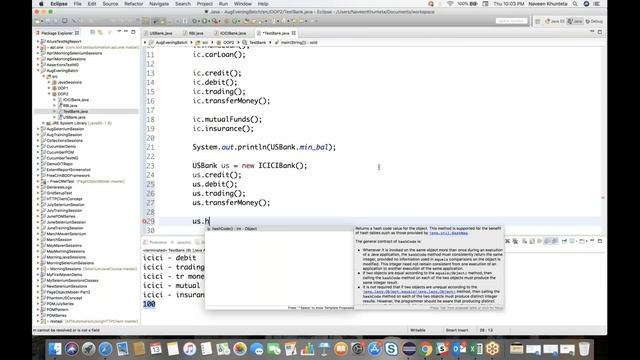Screen dimensions: 640x360
Task: Collapse the src folder node
Action: click(43, 76)
